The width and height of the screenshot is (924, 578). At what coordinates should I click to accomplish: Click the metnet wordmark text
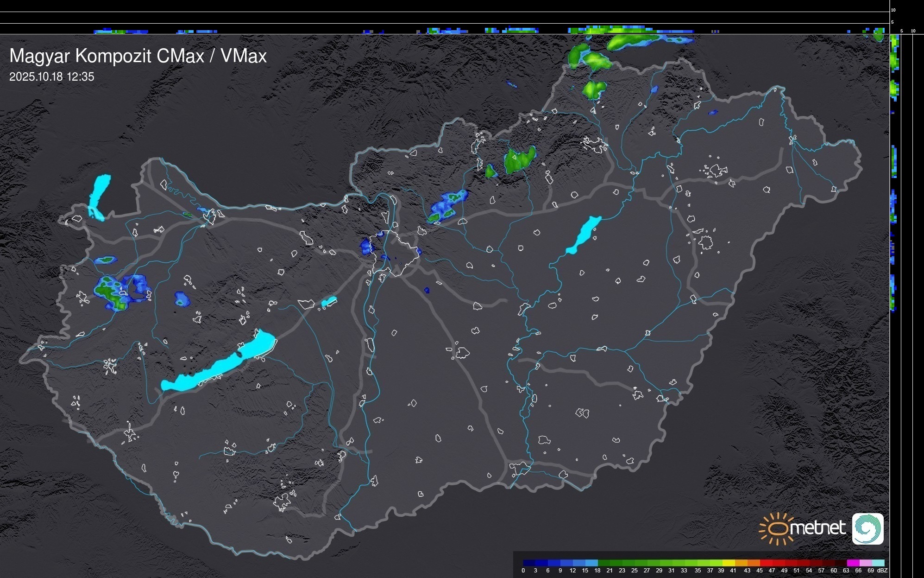(817, 528)
